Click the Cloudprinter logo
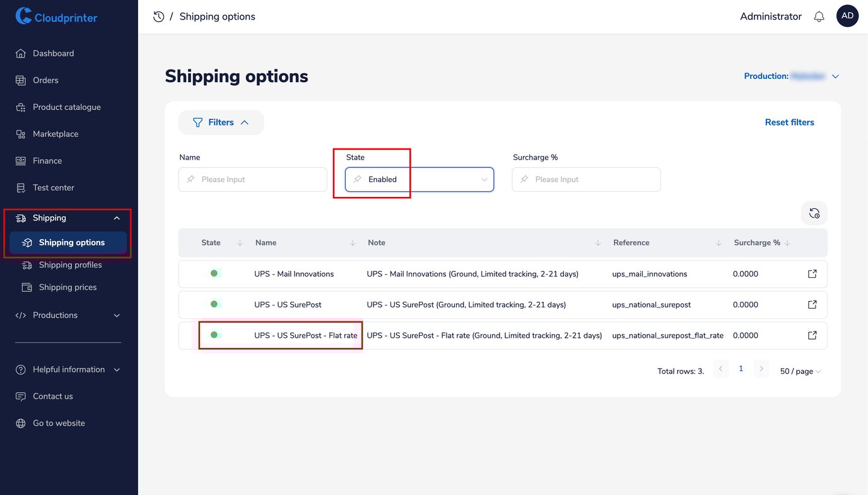868x495 pixels. click(56, 17)
